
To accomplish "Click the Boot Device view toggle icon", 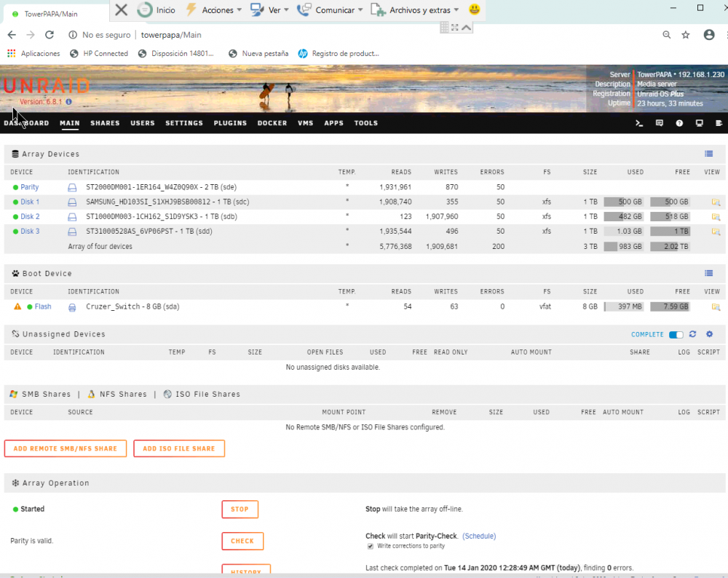I will point(708,273).
